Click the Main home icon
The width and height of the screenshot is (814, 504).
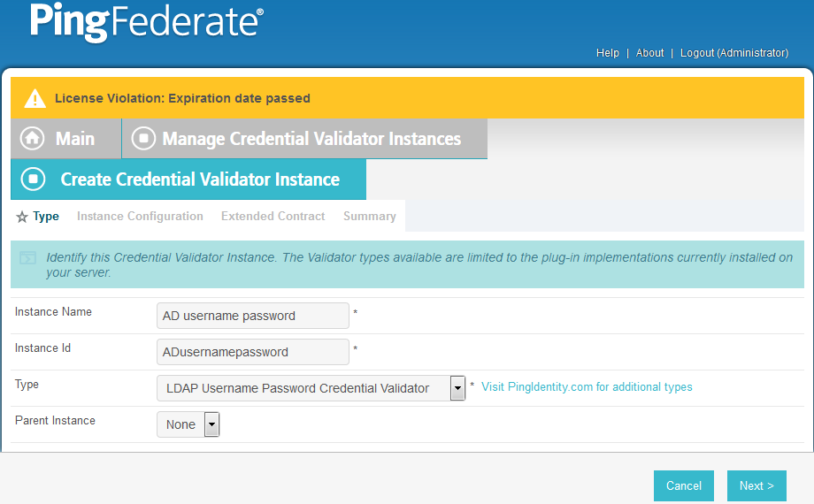(32, 139)
